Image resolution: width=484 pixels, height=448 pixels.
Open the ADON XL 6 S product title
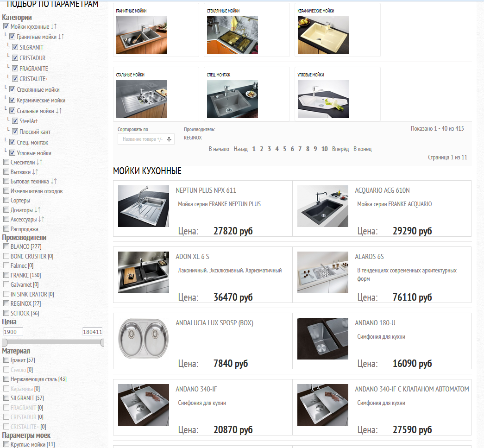tap(192, 257)
